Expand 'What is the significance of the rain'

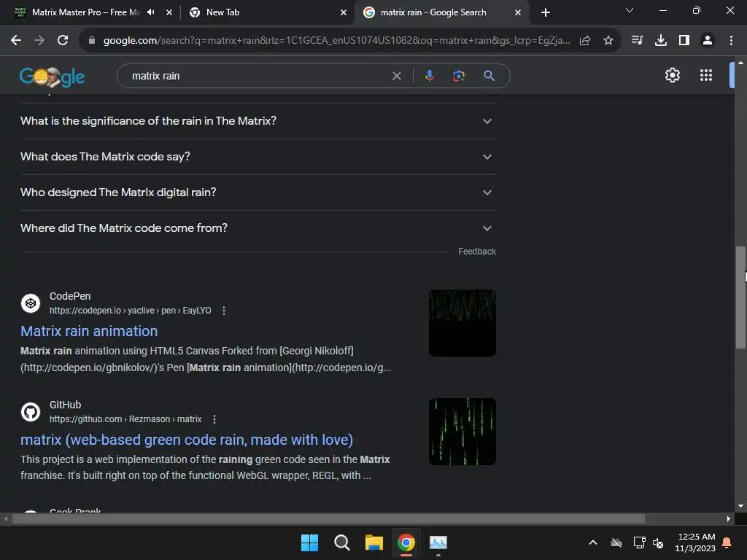[x=258, y=121]
